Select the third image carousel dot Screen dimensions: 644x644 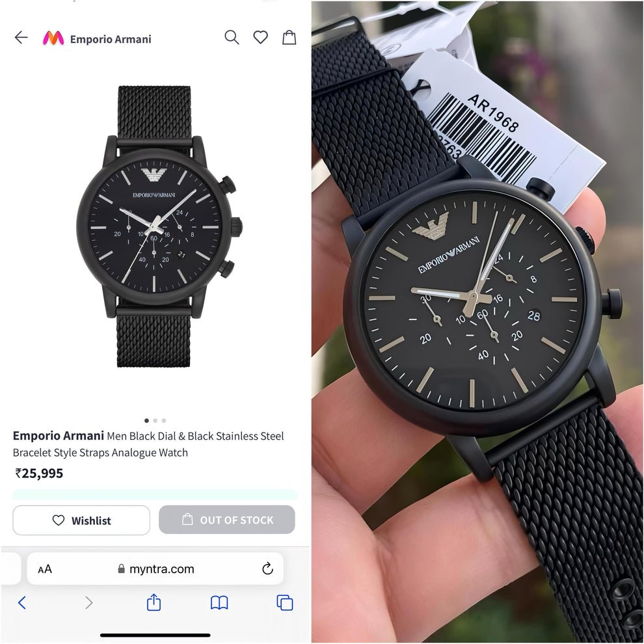click(x=164, y=421)
